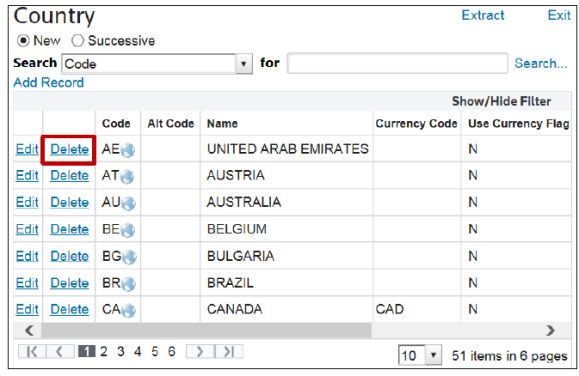
Task: Go to the last page of results
Action: pos(229,352)
